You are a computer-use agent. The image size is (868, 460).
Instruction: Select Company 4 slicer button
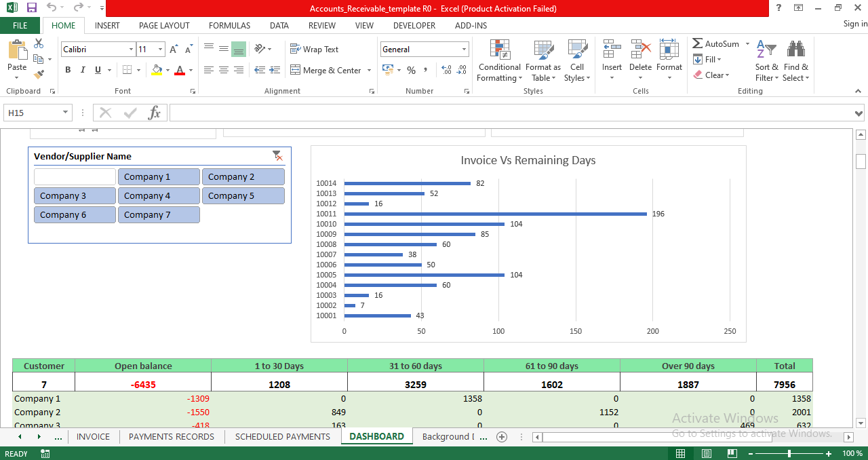pos(159,195)
